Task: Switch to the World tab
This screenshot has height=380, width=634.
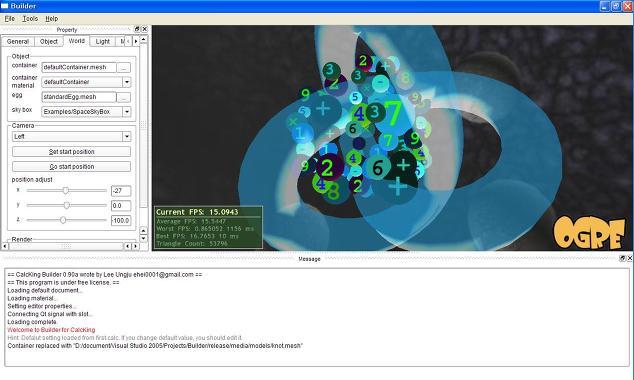Action: pyautogui.click(x=76, y=41)
